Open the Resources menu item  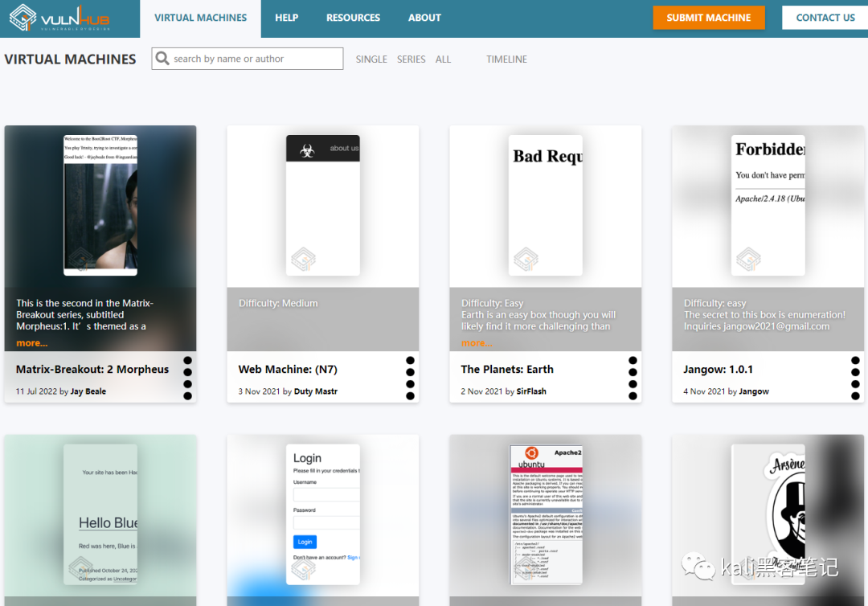pos(353,18)
